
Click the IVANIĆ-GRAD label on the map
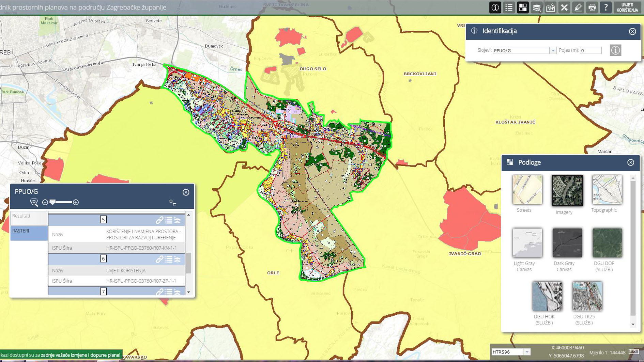click(x=465, y=254)
